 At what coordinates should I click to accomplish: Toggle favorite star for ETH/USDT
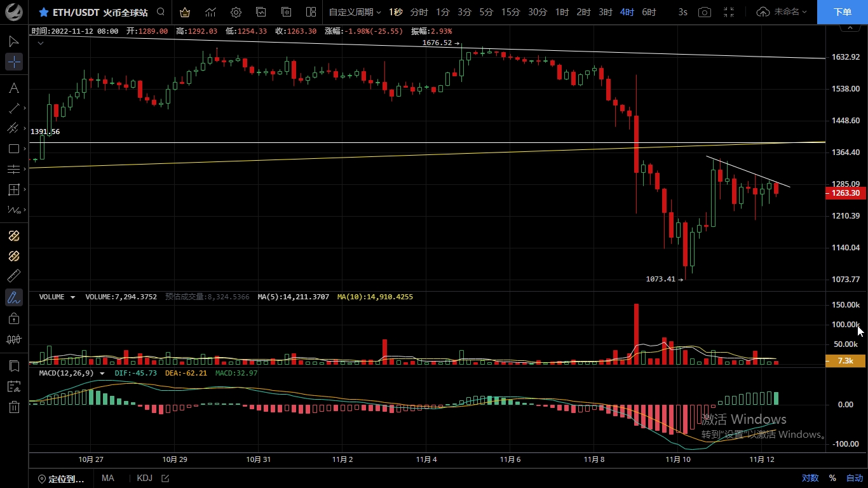tap(44, 12)
